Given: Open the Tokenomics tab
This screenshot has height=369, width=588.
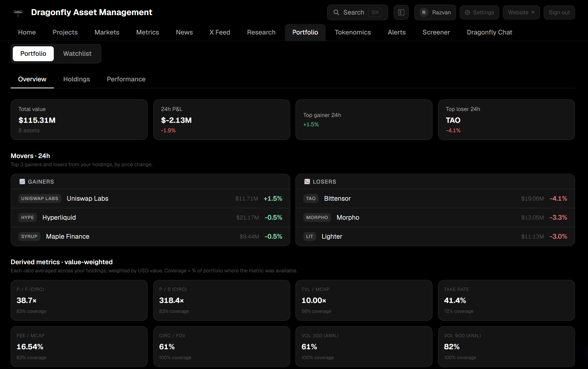Looking at the screenshot, I should tap(353, 32).
